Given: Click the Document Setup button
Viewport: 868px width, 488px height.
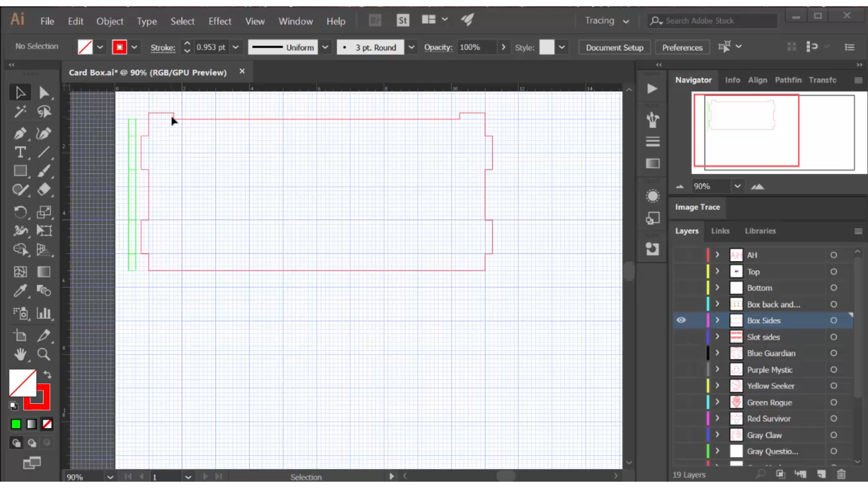Looking at the screenshot, I should tap(615, 47).
